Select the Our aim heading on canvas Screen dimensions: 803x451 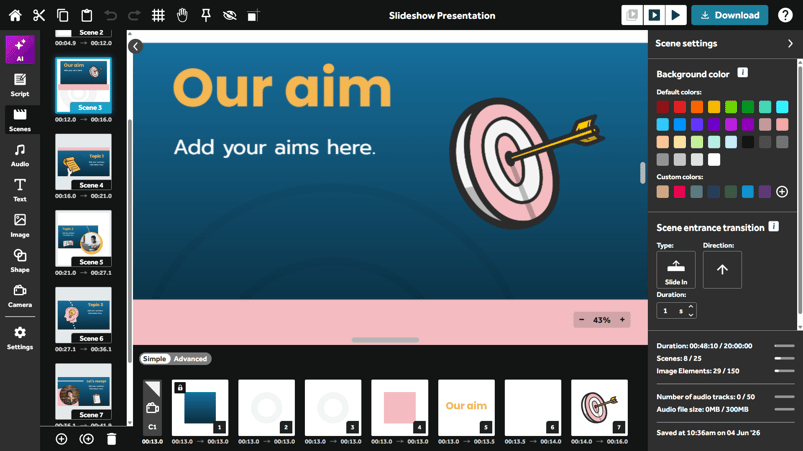coord(282,87)
